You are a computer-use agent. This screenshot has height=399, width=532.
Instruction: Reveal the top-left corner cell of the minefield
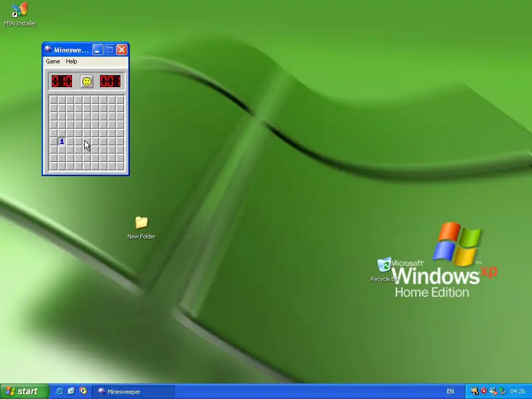click(54, 100)
